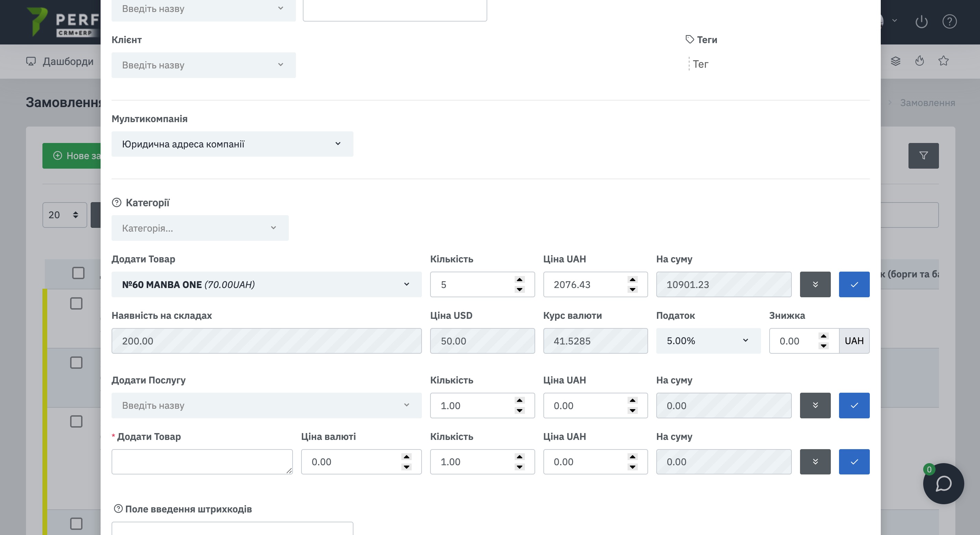
Task: Open the help question mark icon
Action: (949, 22)
